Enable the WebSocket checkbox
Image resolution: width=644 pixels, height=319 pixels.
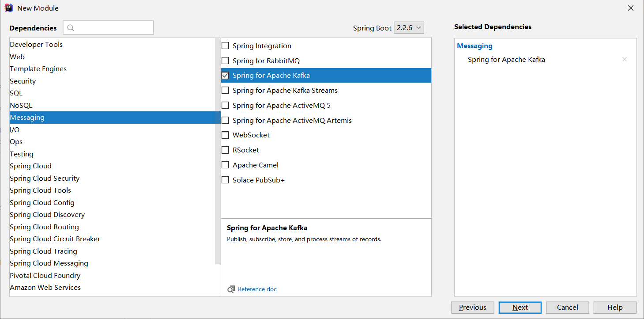(225, 135)
